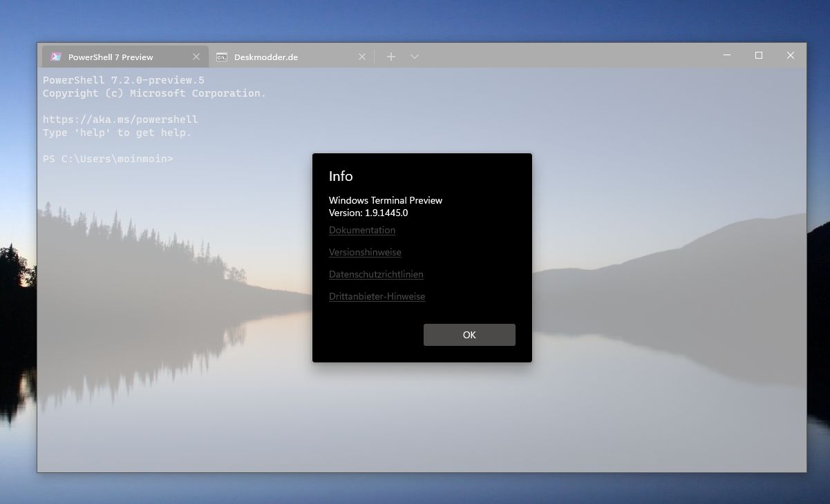Switch to the PowerShell 7 Preview tab

(x=124, y=57)
